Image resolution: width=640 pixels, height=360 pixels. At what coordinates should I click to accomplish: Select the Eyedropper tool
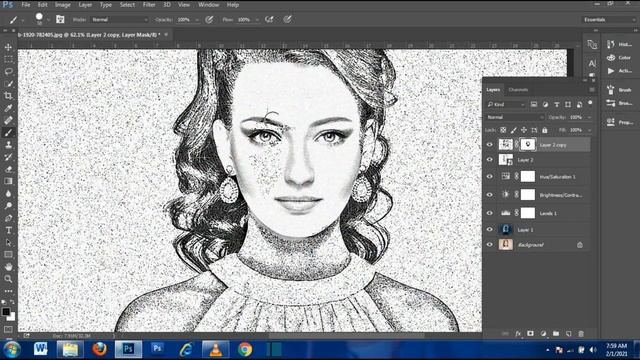point(8,108)
